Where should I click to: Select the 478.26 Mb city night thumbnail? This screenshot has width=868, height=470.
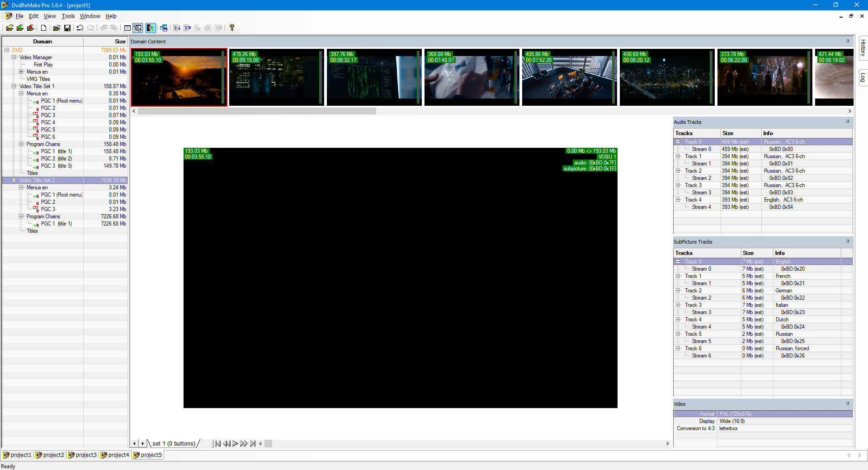click(276, 77)
